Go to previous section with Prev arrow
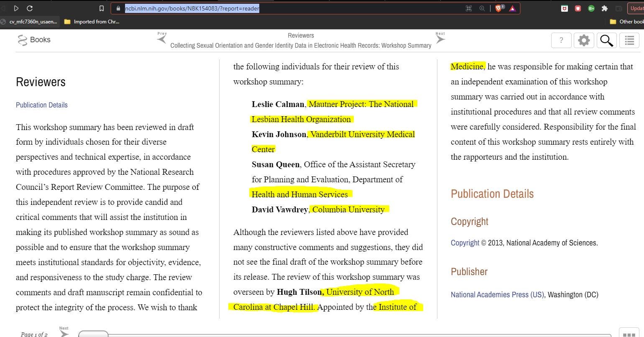Viewport: 644px width, 337px height. pos(162,38)
